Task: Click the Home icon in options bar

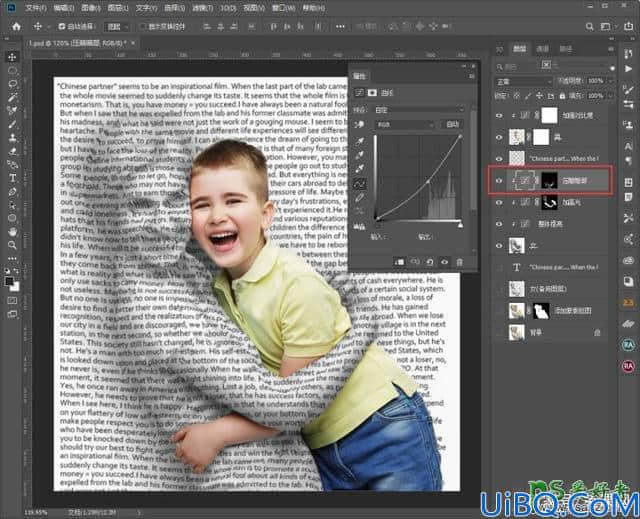Action: (16, 27)
